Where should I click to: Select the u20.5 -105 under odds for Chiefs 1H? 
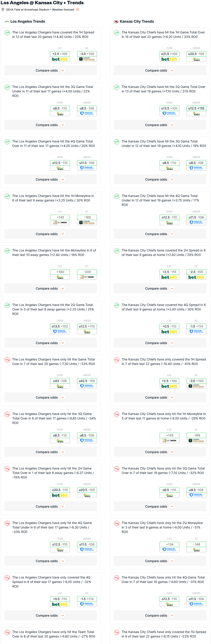pos(196,54)
